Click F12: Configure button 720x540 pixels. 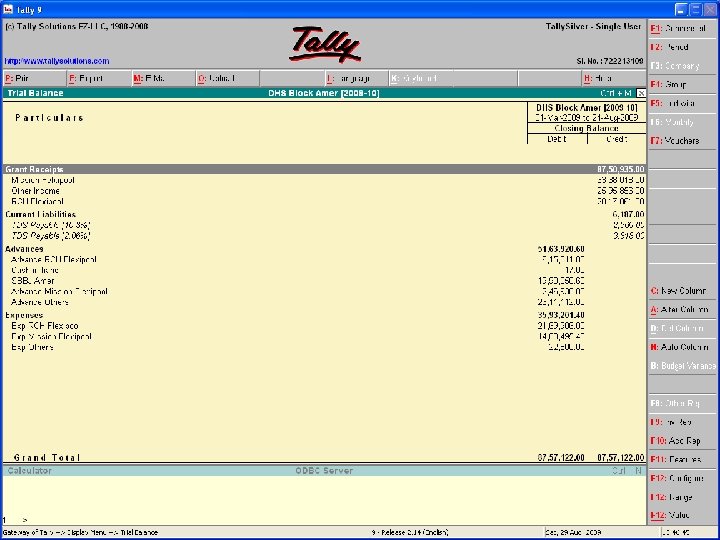(x=683, y=478)
